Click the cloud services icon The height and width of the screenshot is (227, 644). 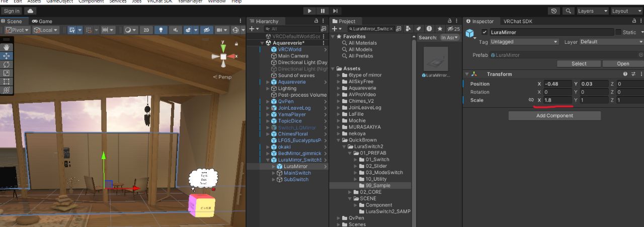pyautogui.click(x=31, y=11)
